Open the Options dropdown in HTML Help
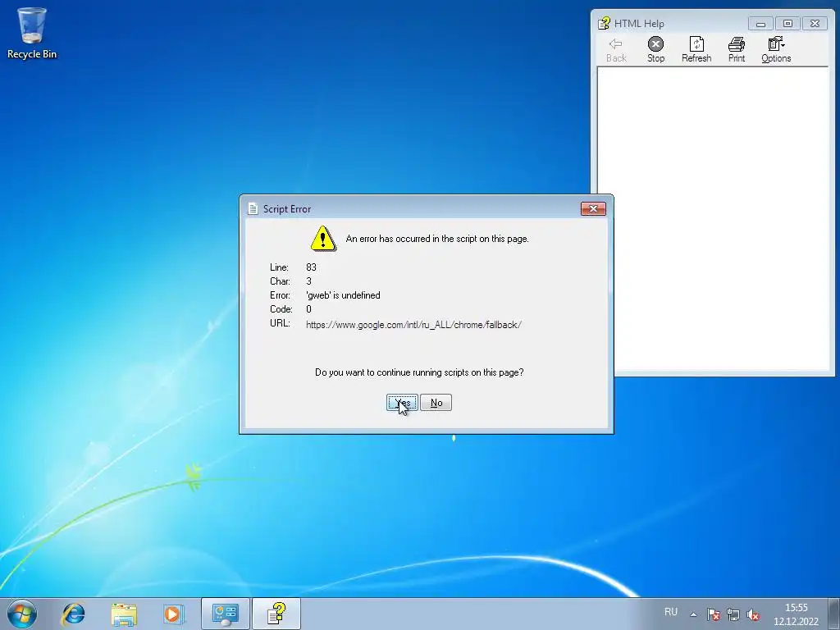 [x=776, y=50]
